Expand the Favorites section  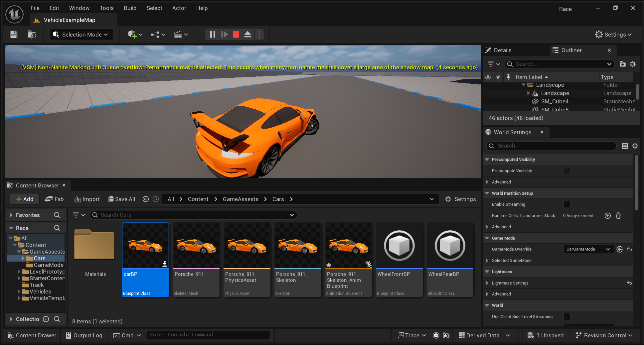11,215
